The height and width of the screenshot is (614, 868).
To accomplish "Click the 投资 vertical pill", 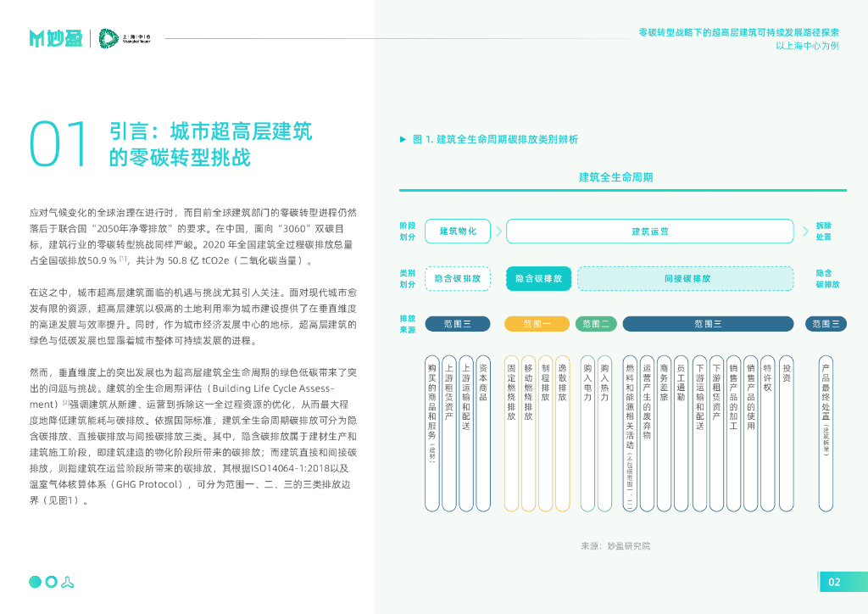I will click(787, 433).
